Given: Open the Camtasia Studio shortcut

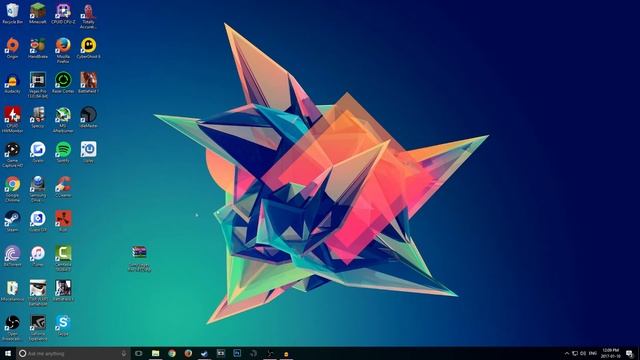Looking at the screenshot, I should (x=63, y=259).
